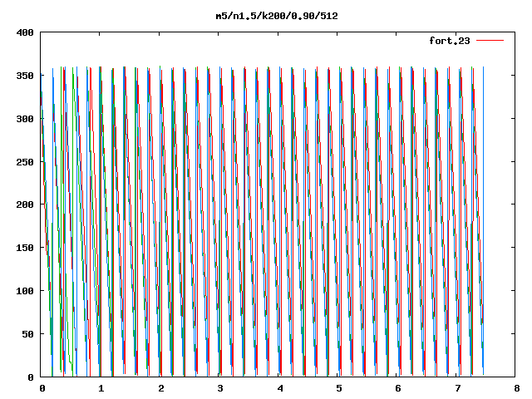This screenshot has height=399, width=532.
Task: Click the x-axis label 5
Action: [x=339, y=388]
